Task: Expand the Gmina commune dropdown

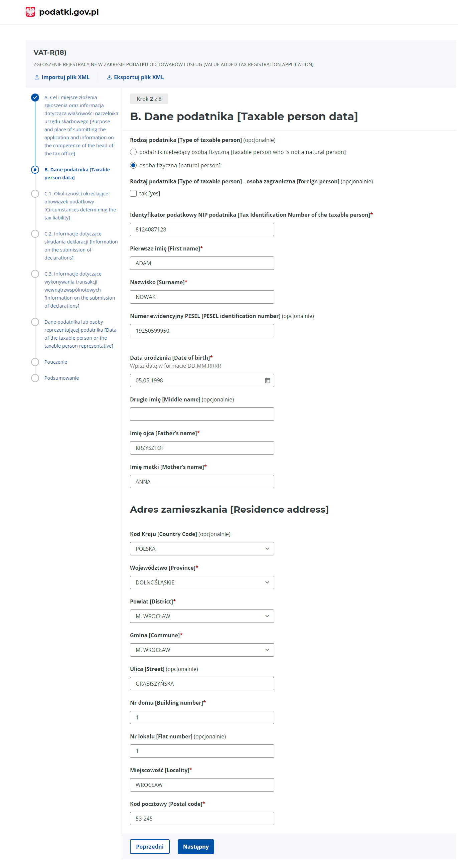Action: pos(202,650)
